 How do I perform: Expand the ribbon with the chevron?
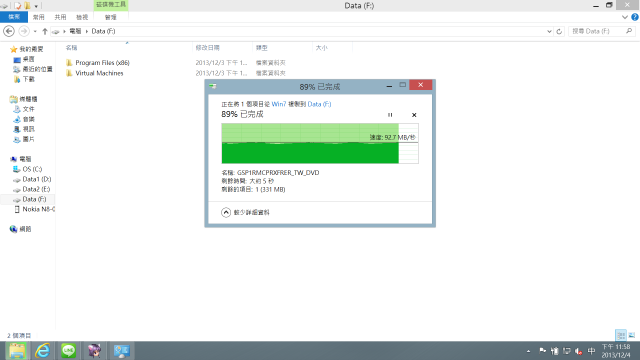(x=624, y=17)
